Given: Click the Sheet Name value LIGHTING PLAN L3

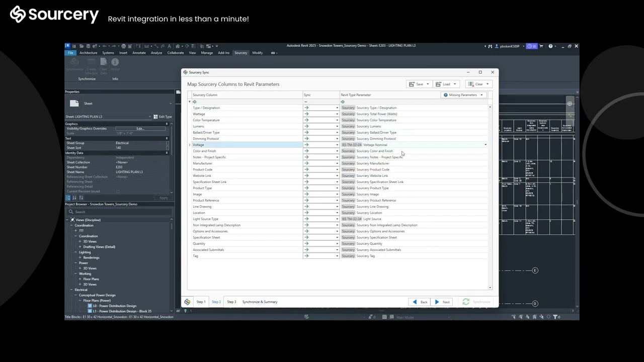Looking at the screenshot, I should [129, 172].
